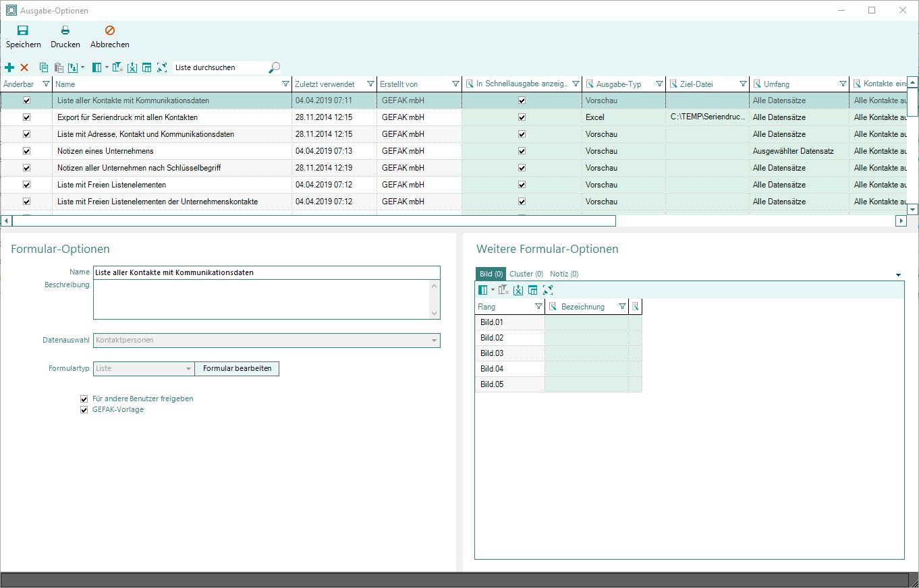Image resolution: width=919 pixels, height=588 pixels.
Task: Delete entry with the red X icon
Action: coord(24,67)
